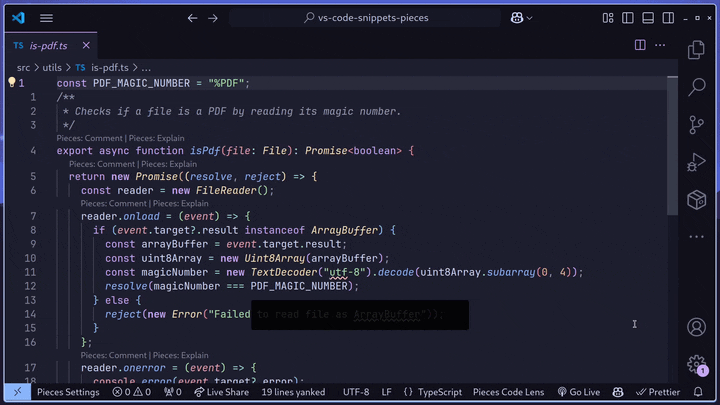Open the Manage gear icon

(x=697, y=365)
